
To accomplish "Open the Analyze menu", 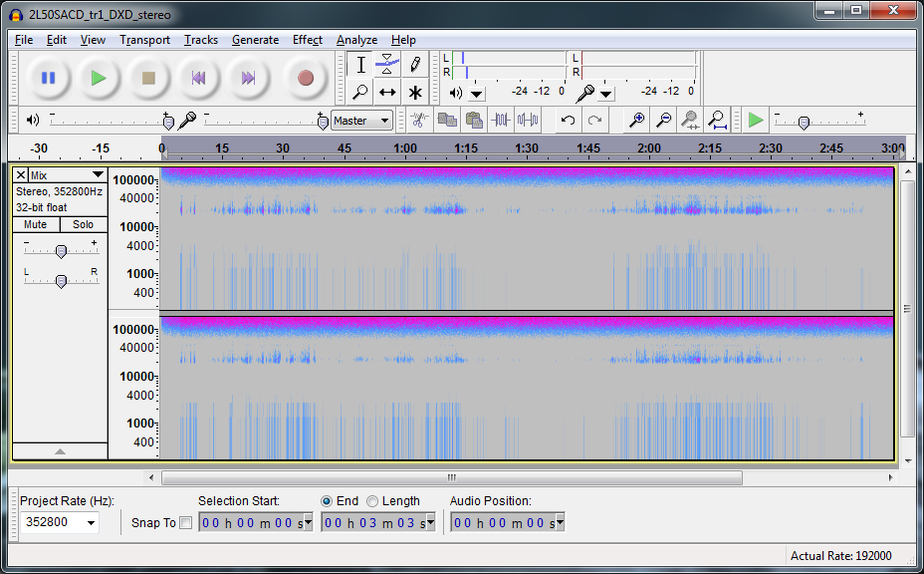I will (x=357, y=40).
